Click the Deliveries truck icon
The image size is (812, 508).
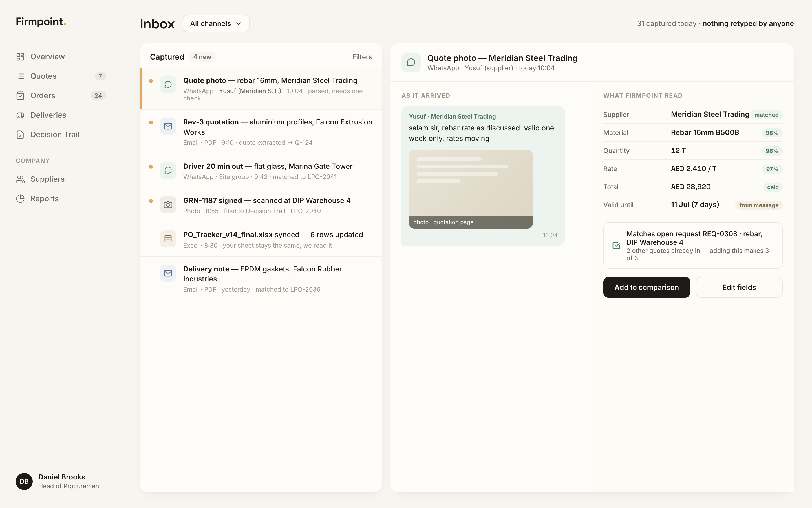(20, 115)
